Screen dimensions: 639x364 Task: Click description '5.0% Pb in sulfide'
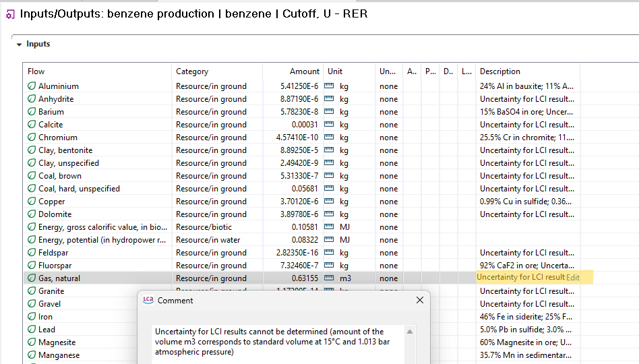[526, 330]
